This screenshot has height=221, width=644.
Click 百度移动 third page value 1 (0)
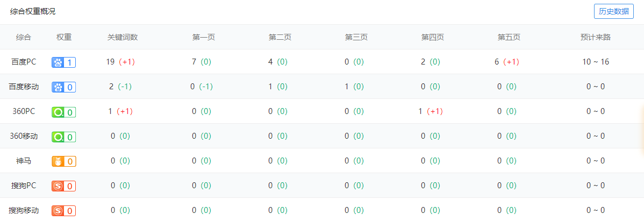354,87
